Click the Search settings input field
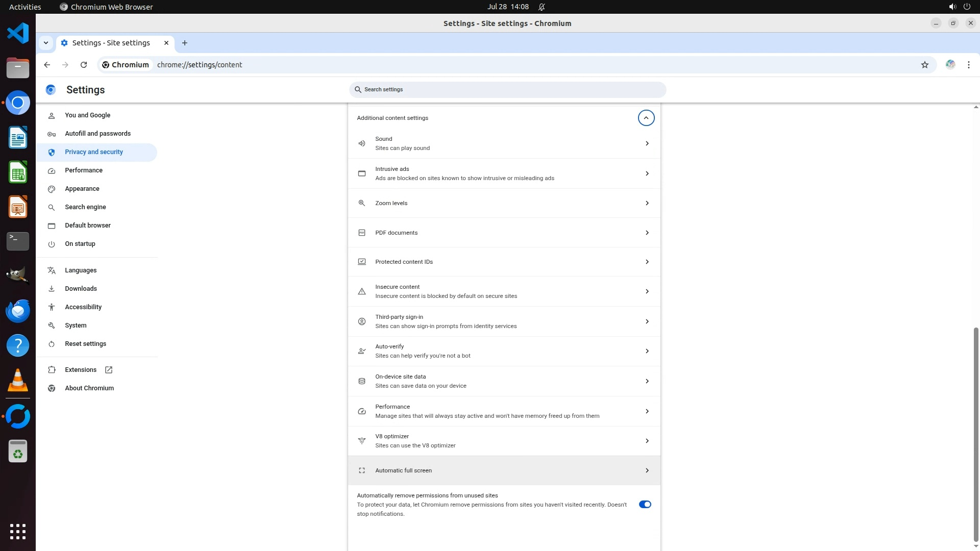The height and width of the screenshot is (551, 980). coord(508,90)
